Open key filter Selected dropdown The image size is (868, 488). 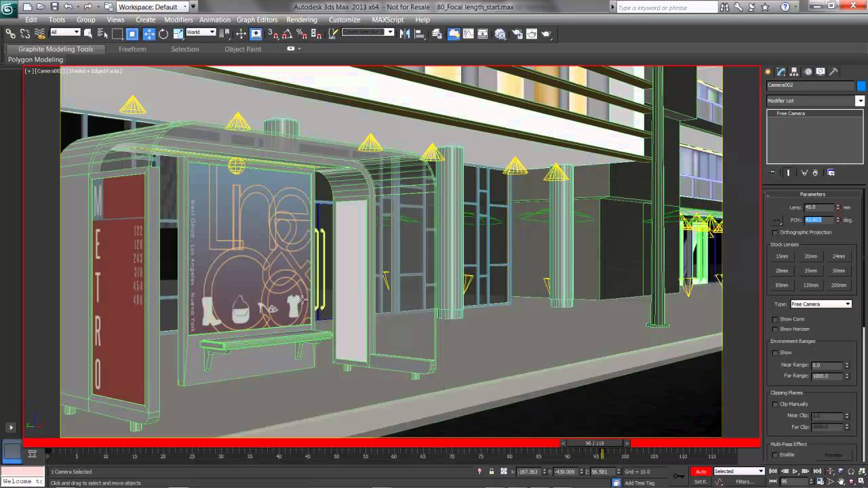(739, 471)
